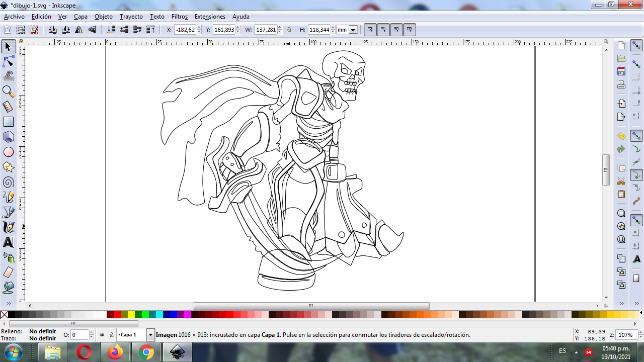The height and width of the screenshot is (362, 644).
Task: Click Raise selection to top icon
Action: click(x=150, y=30)
